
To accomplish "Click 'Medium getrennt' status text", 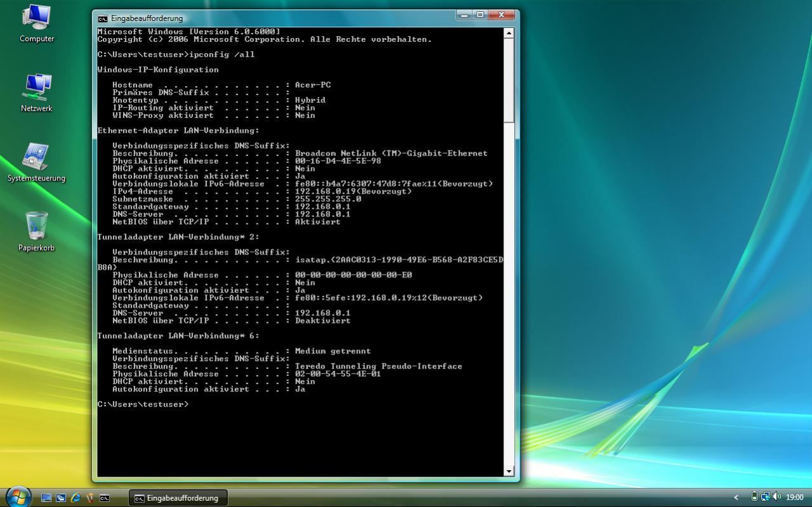I will (x=333, y=352).
